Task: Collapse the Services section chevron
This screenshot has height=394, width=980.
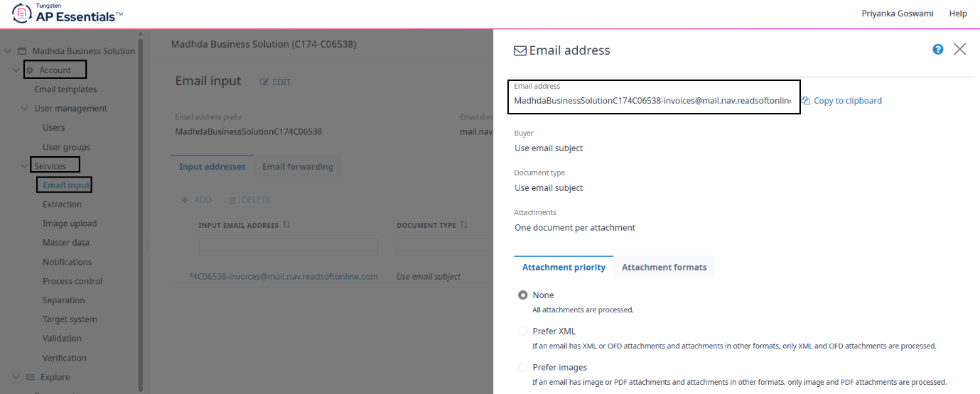Action: (x=24, y=166)
